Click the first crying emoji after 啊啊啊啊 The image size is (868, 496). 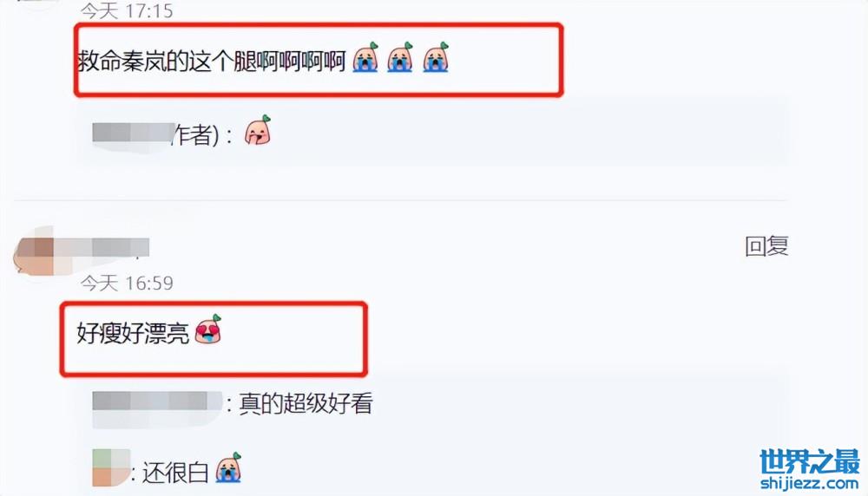tap(366, 57)
